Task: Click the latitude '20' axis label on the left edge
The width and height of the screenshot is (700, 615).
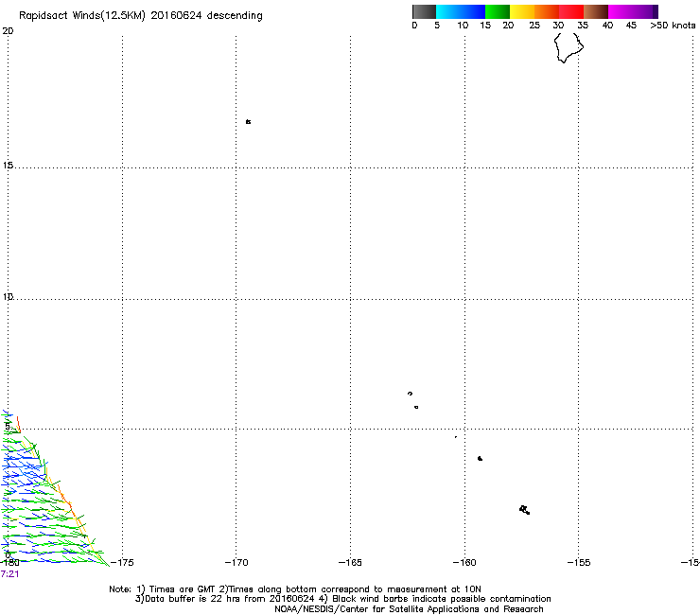Action: [8, 31]
